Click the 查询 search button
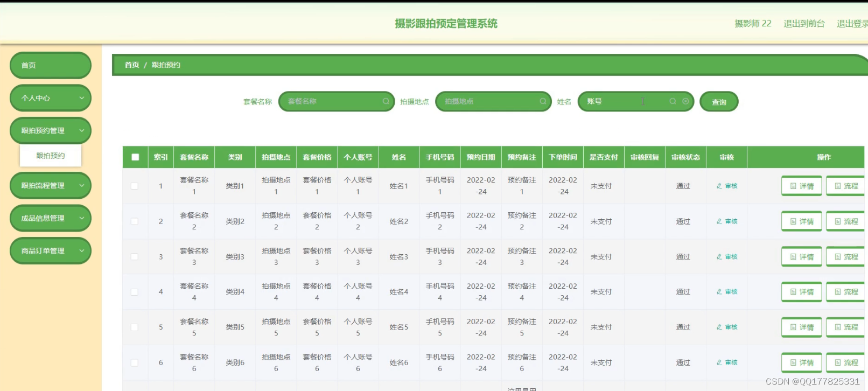The width and height of the screenshot is (868, 391). click(x=719, y=102)
